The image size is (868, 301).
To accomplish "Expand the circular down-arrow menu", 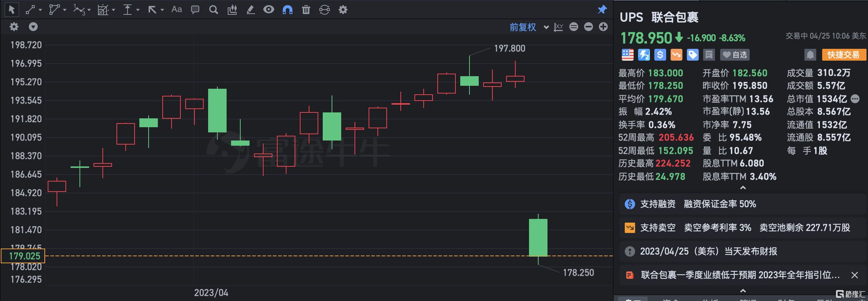I will (33, 27).
